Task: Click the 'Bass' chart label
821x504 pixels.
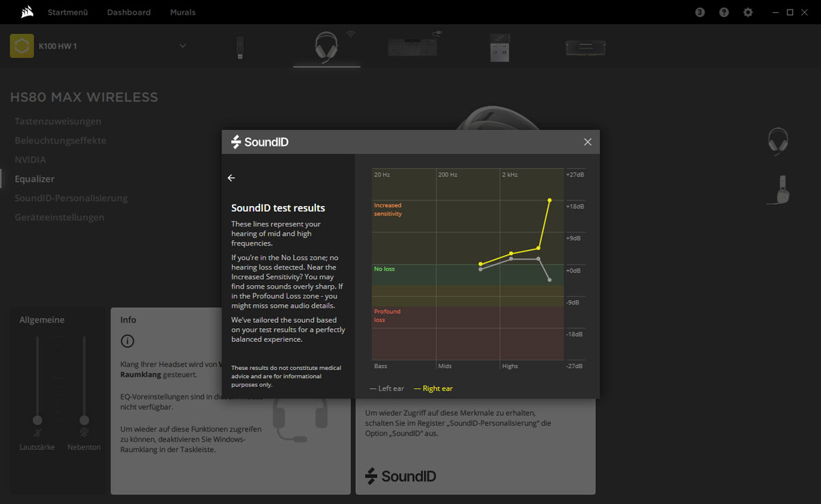Action: click(x=381, y=366)
